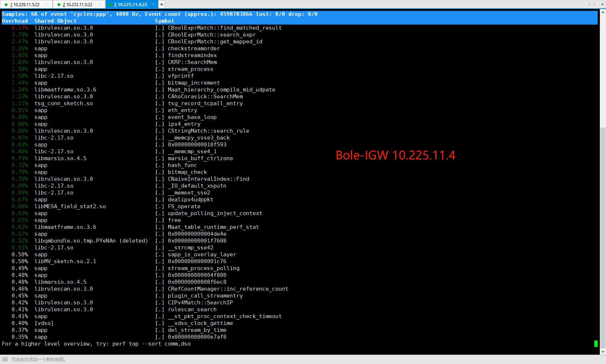Close the 10.225.11.4:22 tab
Screen dimensions: 606x364
click(153, 4)
